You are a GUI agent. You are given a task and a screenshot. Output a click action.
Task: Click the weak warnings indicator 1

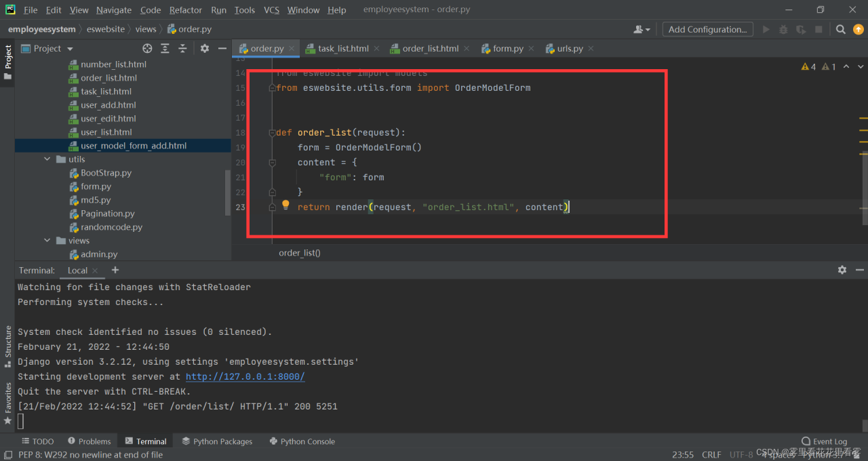pyautogui.click(x=829, y=66)
